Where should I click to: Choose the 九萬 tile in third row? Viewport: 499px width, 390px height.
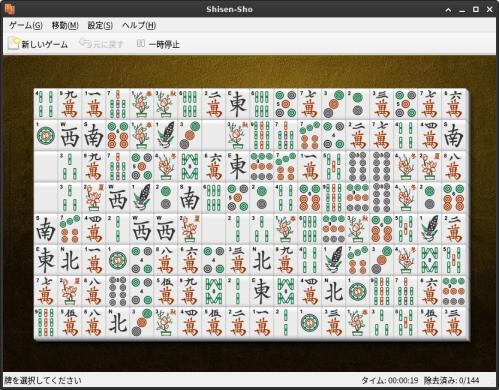[x=94, y=166]
